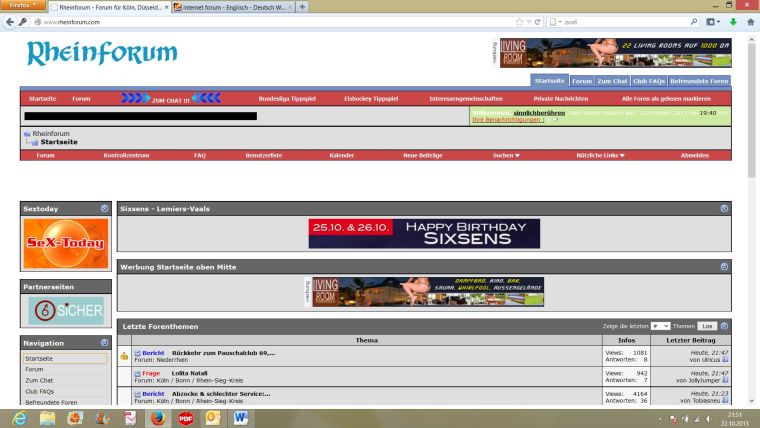This screenshot has height=428, width=760.
Task: Open thread Abzocke & schlechter Service
Action: [x=221, y=394]
